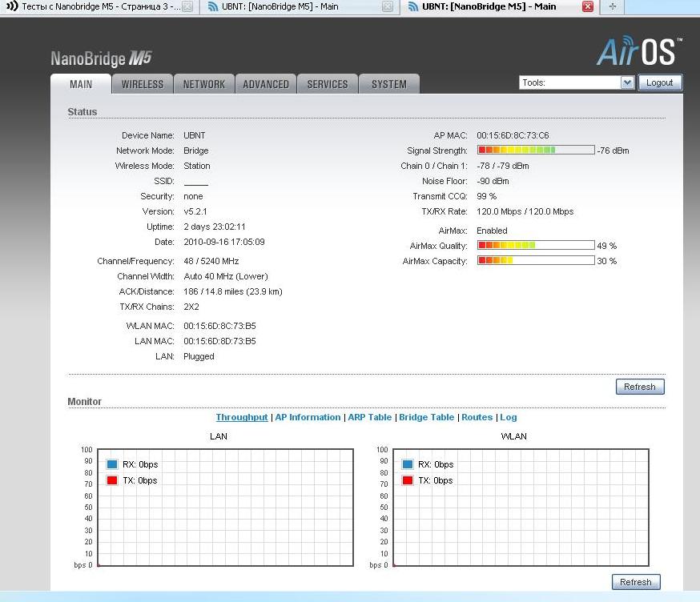Click the Transmit CCQ value 99 %
The width and height of the screenshot is (700, 602).
pos(487,196)
